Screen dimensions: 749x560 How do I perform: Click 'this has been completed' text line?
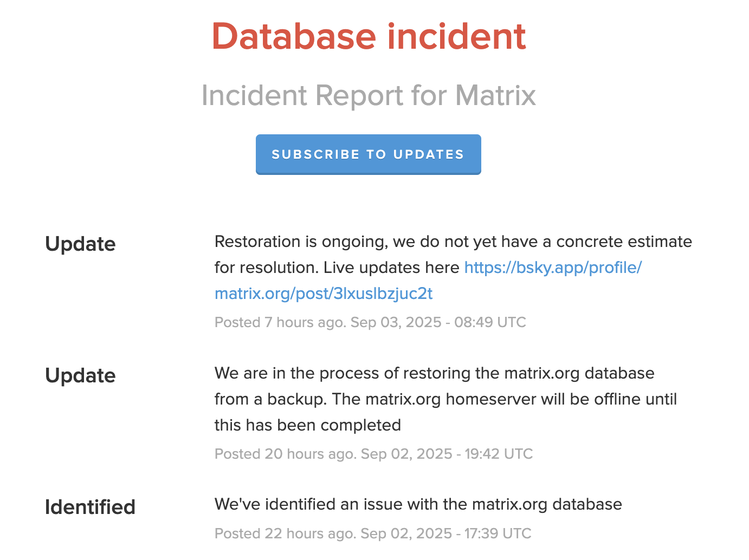307,425
